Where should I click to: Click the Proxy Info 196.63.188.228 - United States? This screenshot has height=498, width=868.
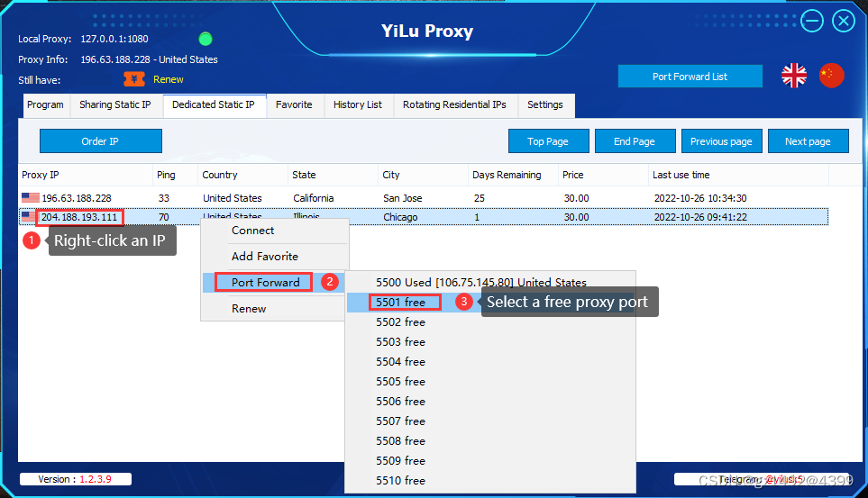[149, 59]
